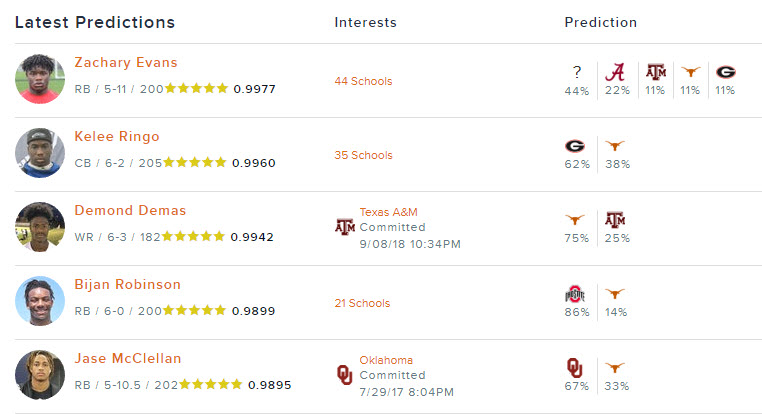Click the Alabama logo in Zachary Evans predictions
Image resolution: width=762 pixels, height=414 pixels.
(x=616, y=72)
